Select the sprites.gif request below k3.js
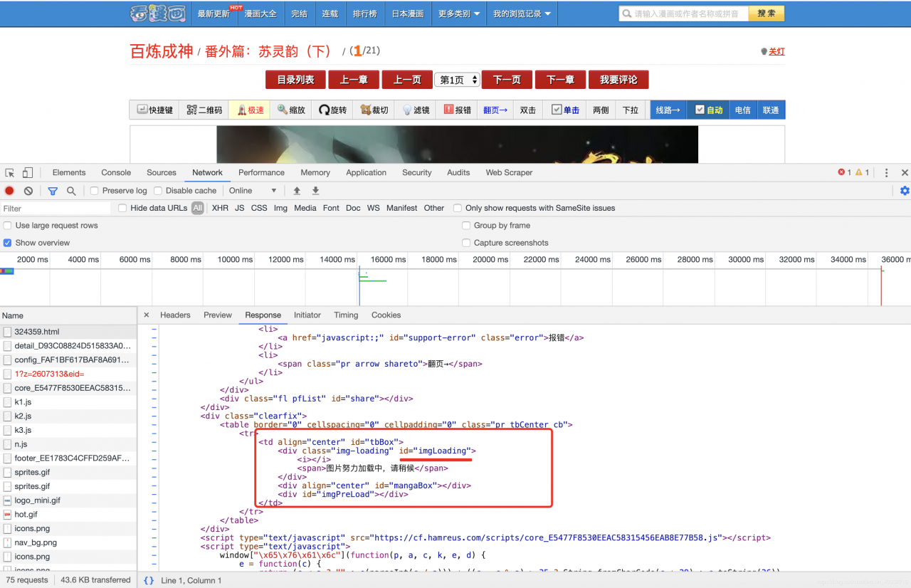Screen dimensions: 911x588 68,473
